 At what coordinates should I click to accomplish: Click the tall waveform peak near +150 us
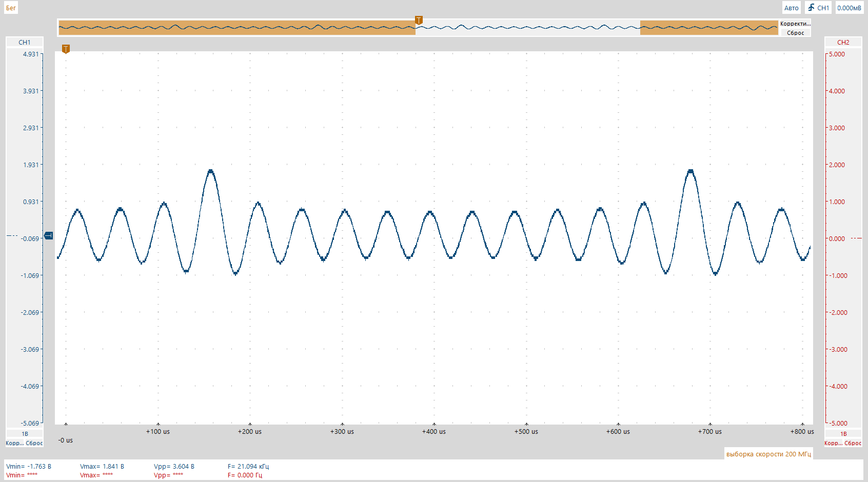(x=210, y=172)
